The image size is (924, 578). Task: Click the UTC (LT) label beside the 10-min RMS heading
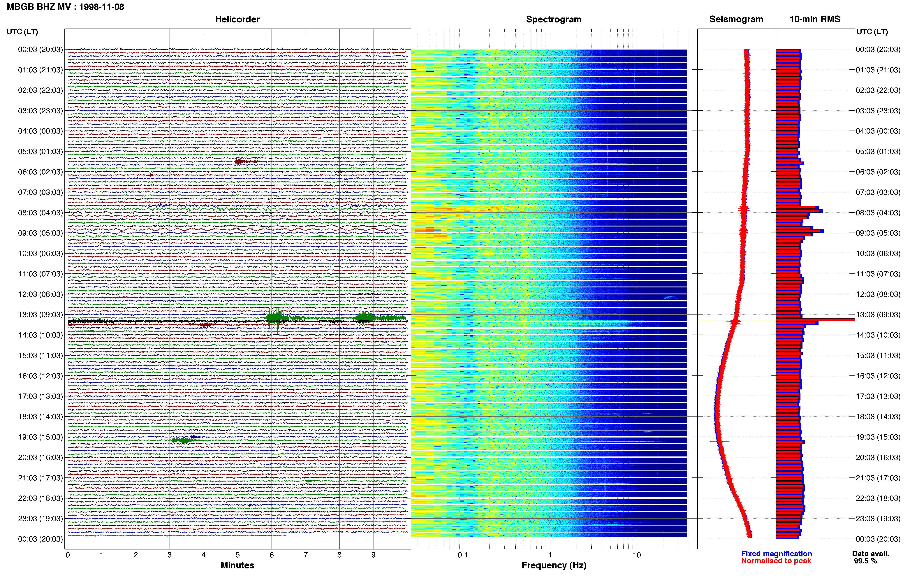point(872,32)
